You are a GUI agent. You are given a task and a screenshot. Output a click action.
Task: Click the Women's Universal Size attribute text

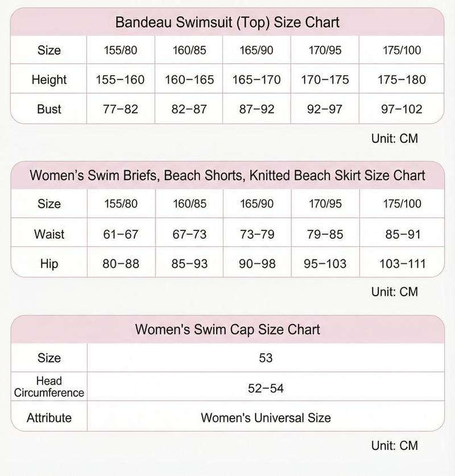point(266,418)
